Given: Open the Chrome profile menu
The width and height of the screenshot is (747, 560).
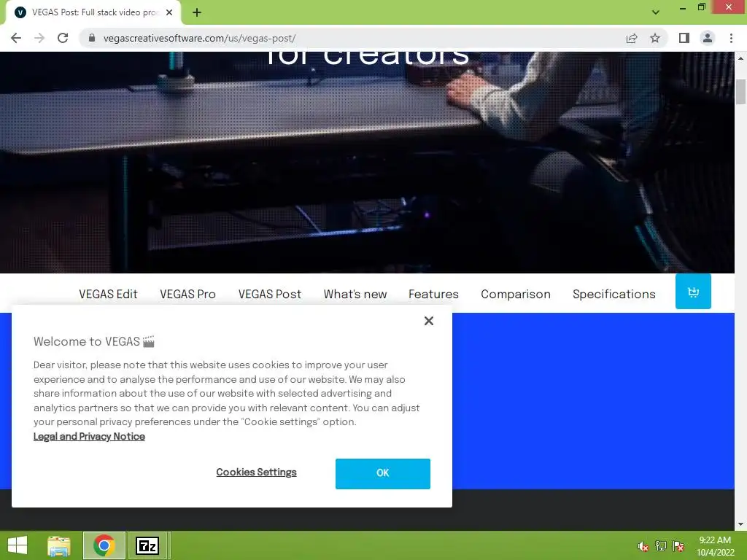Looking at the screenshot, I should tap(708, 38).
